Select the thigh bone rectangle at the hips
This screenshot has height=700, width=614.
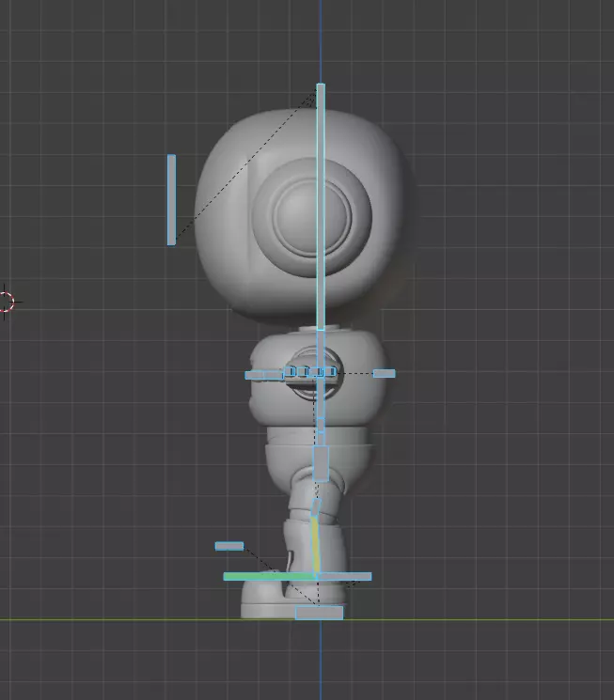(x=321, y=463)
